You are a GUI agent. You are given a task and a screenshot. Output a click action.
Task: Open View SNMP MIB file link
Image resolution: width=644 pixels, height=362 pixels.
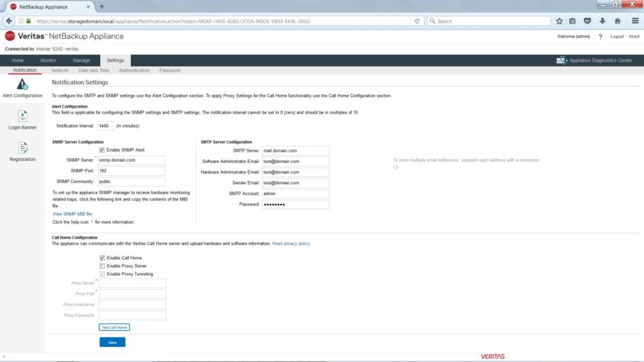[72, 214]
